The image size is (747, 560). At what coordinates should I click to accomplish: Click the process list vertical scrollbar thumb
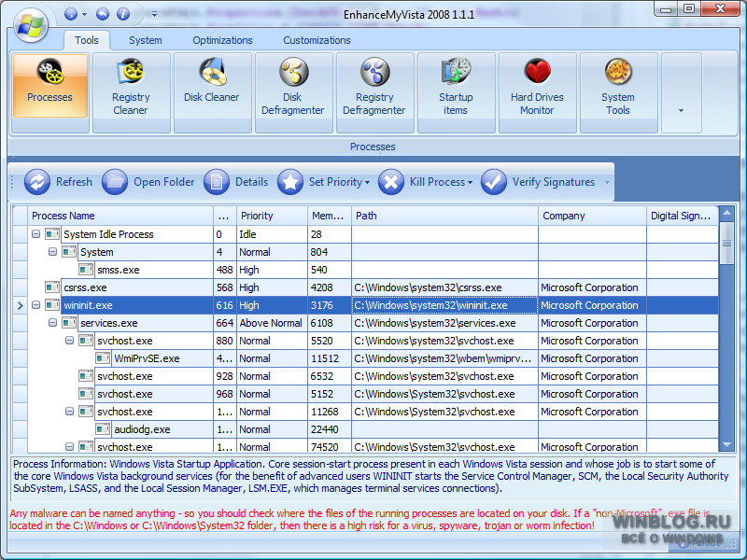[x=727, y=244]
